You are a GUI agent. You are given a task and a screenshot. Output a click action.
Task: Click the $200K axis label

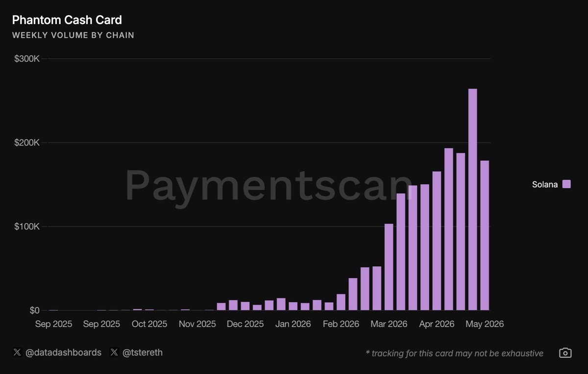(27, 142)
